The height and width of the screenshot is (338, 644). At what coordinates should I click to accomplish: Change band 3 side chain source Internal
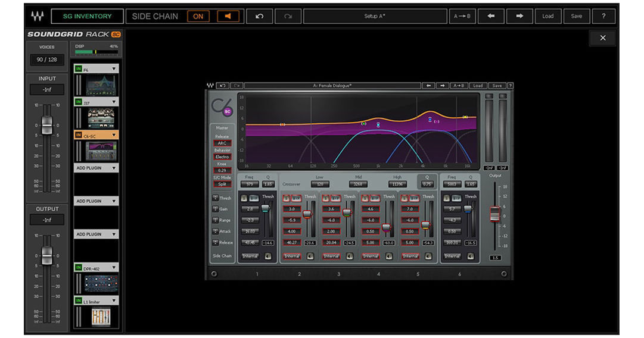point(331,256)
